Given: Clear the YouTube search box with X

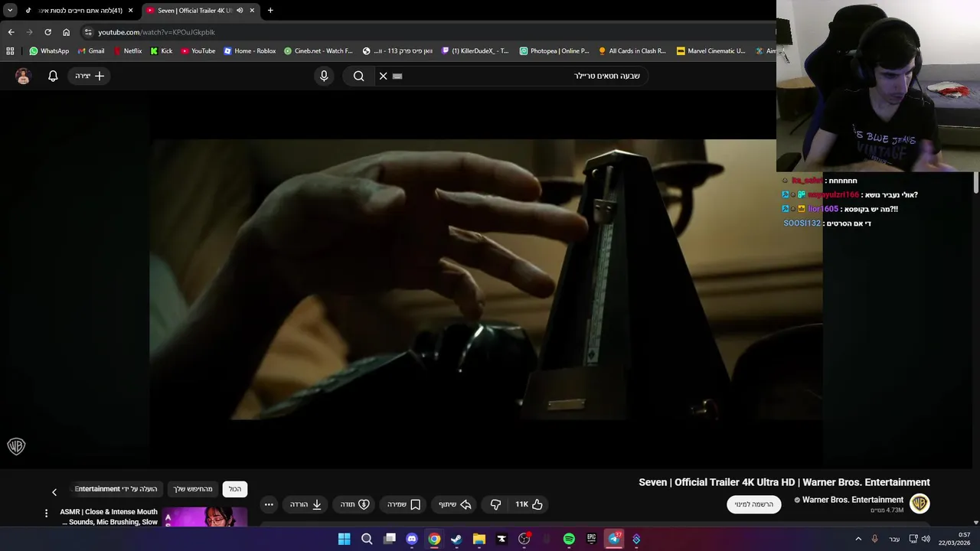Looking at the screenshot, I should (x=384, y=76).
